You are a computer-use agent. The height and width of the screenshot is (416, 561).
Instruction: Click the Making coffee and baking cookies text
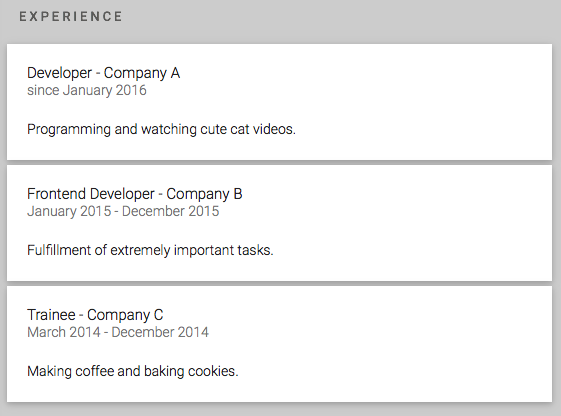pyautogui.click(x=133, y=371)
